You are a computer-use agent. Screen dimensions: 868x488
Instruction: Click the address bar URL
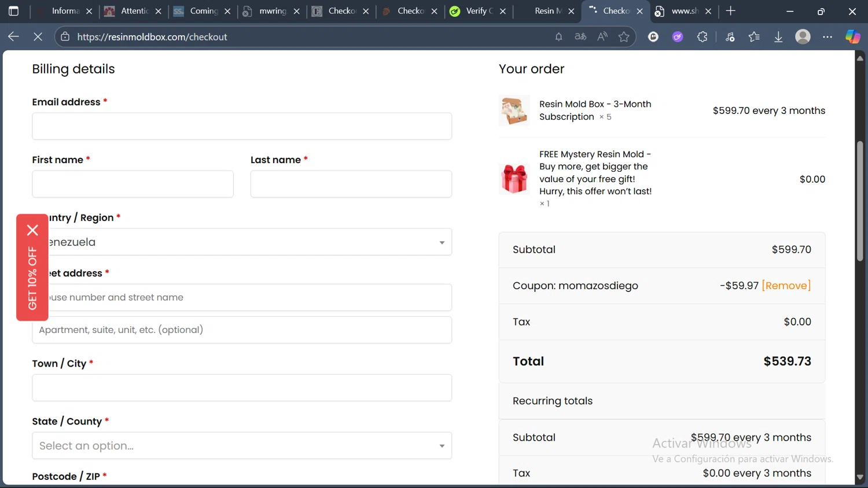[x=152, y=36]
